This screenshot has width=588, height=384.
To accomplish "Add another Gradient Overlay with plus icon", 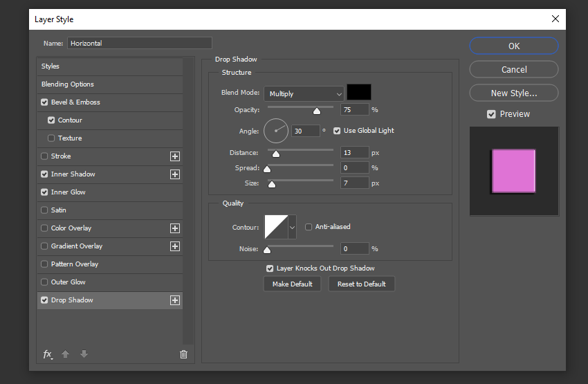I will coord(175,246).
